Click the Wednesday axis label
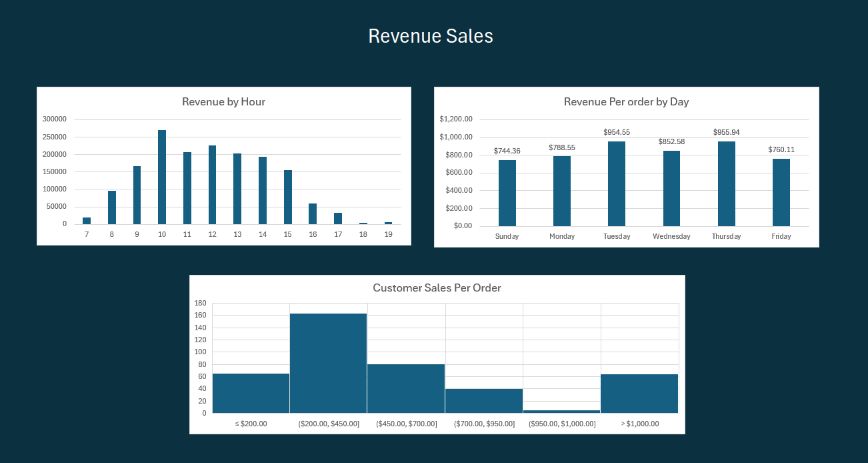The width and height of the screenshot is (868, 463). click(671, 237)
